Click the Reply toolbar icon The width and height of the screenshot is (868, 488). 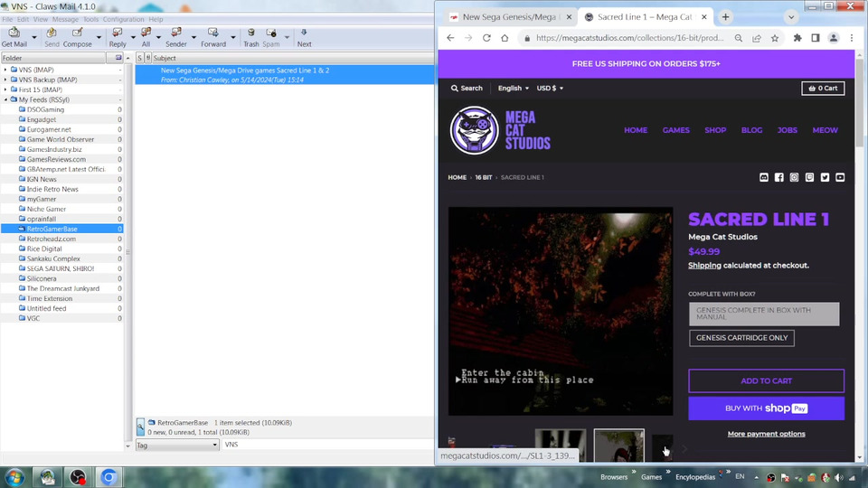pyautogui.click(x=118, y=37)
